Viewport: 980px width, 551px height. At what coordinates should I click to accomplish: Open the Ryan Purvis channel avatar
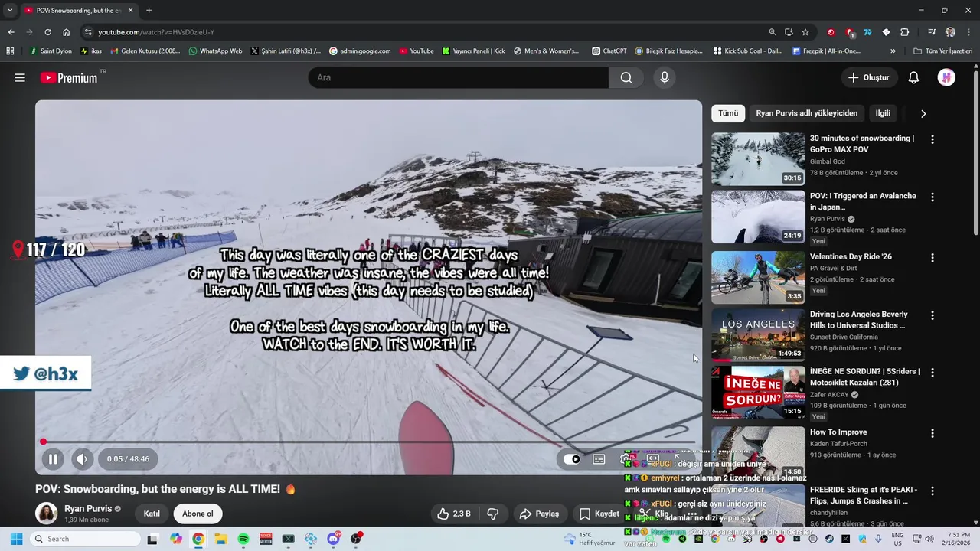click(47, 514)
